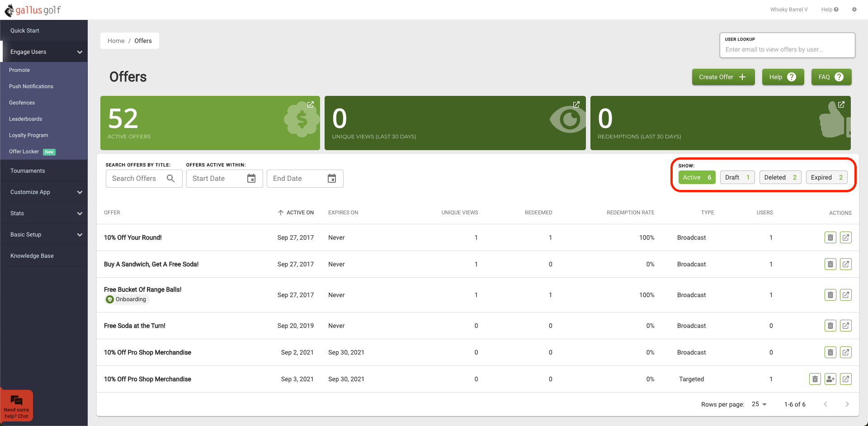Open Targeted 10% Off Pro Shop Merchandise offer

[846, 379]
